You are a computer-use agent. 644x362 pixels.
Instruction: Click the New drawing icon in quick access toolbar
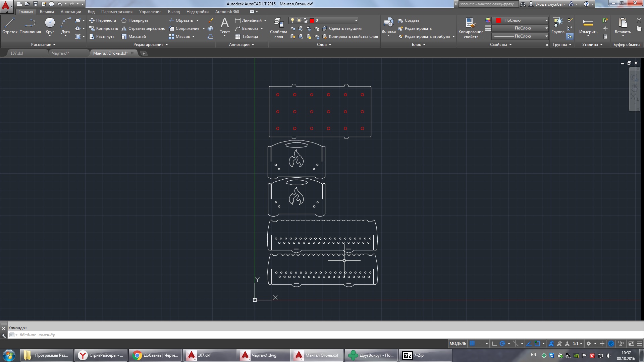[19, 4]
